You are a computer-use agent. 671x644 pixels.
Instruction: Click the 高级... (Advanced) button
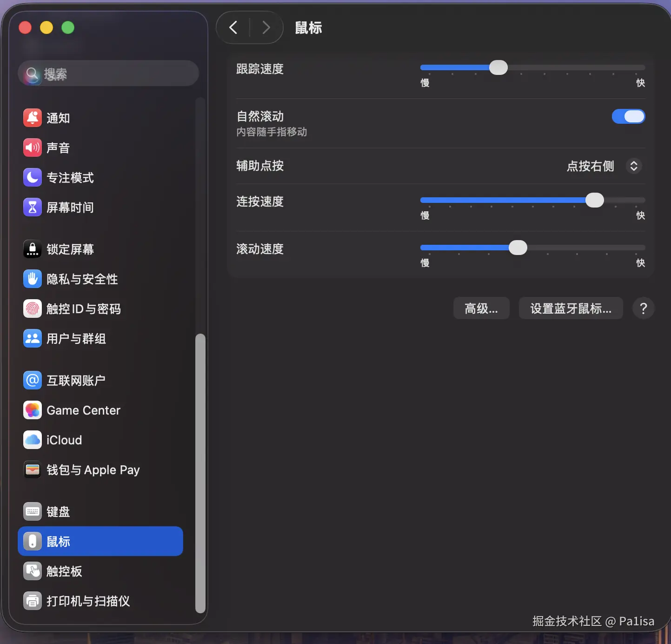pos(481,308)
